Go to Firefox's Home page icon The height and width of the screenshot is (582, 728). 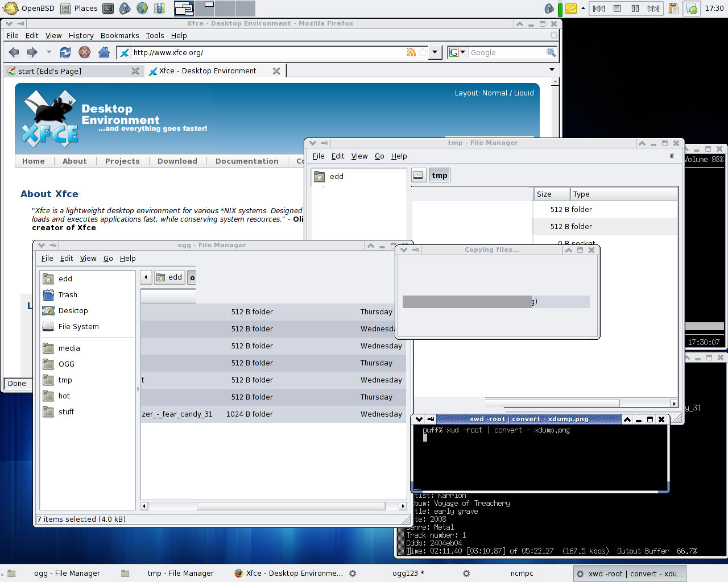pyautogui.click(x=104, y=52)
